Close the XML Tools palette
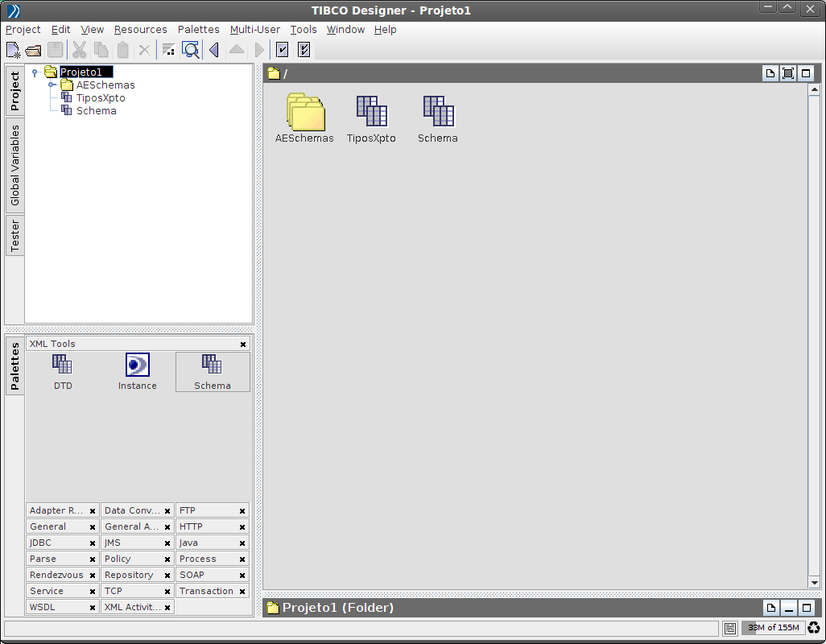The image size is (826, 644). (243, 345)
